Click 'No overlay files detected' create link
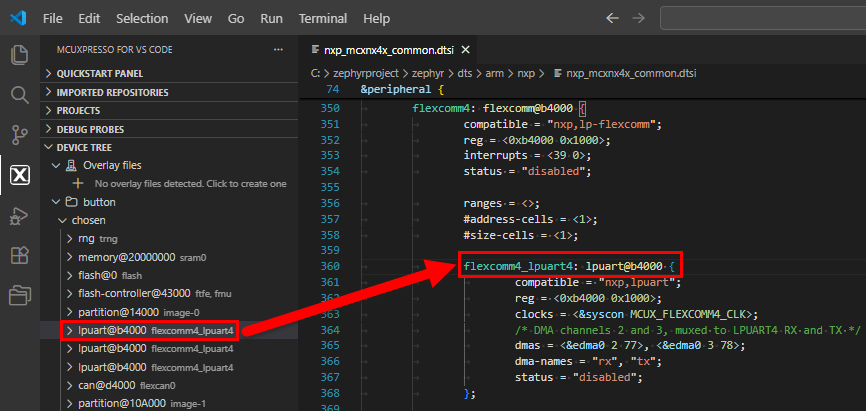Screen dimensions: 866x411 pyautogui.click(x=190, y=184)
